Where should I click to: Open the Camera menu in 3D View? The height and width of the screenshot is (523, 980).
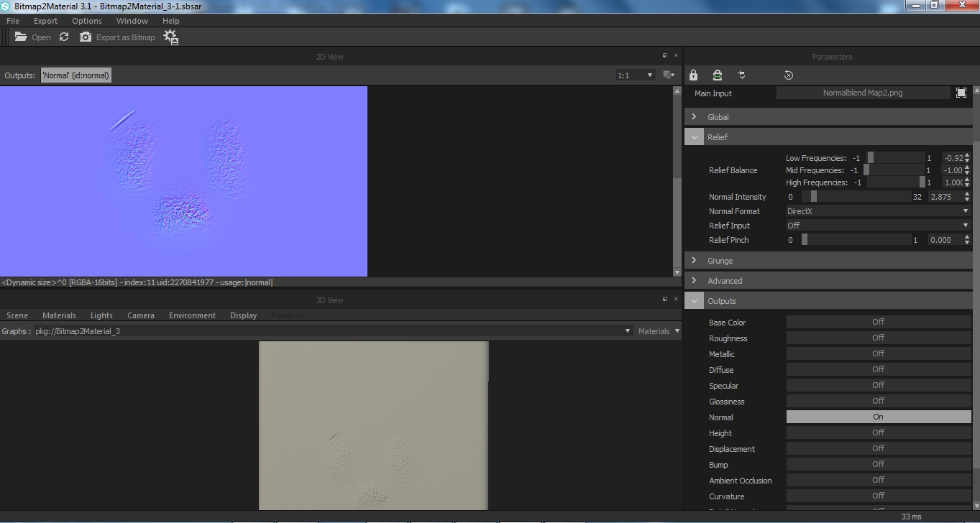pos(141,315)
